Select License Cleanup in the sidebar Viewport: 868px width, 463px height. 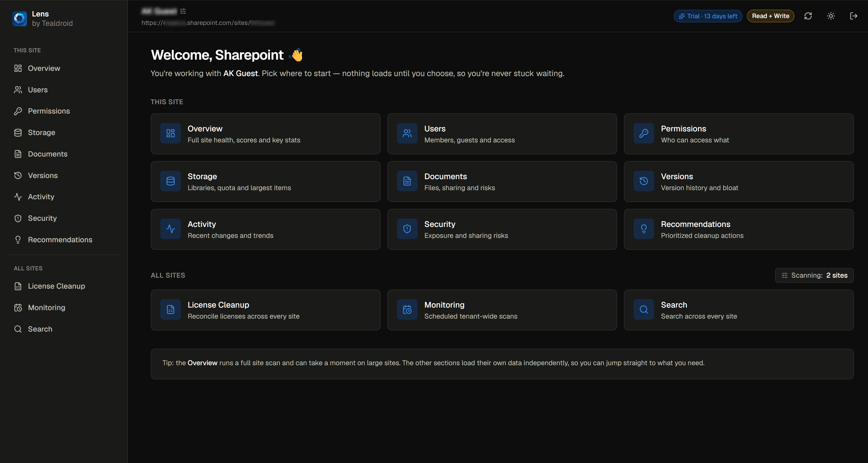(64, 286)
